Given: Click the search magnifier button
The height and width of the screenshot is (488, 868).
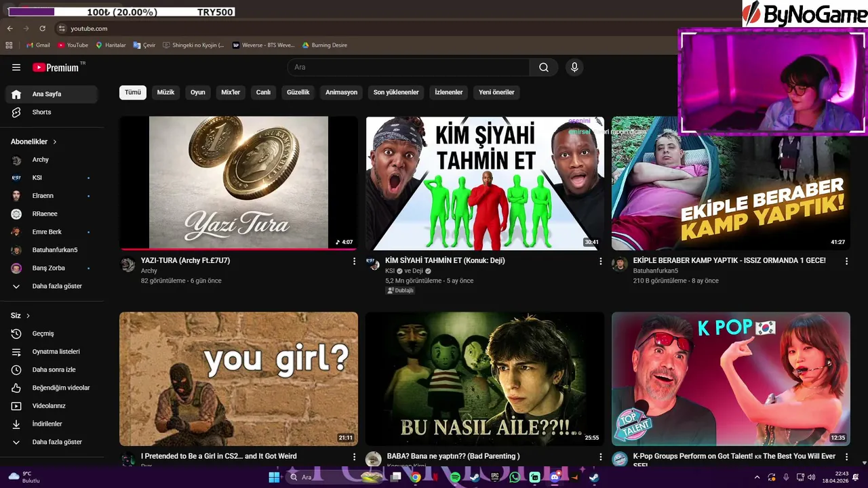Looking at the screenshot, I should 544,67.
